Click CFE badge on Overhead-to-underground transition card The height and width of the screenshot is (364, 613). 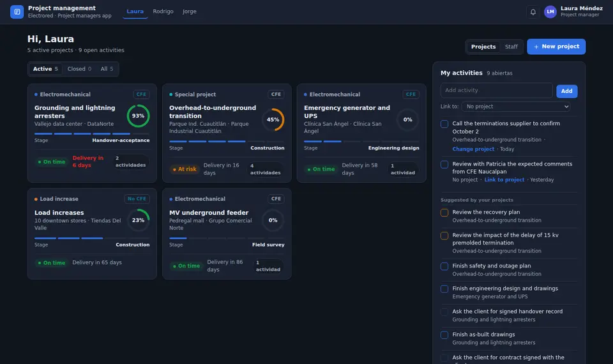point(276,95)
